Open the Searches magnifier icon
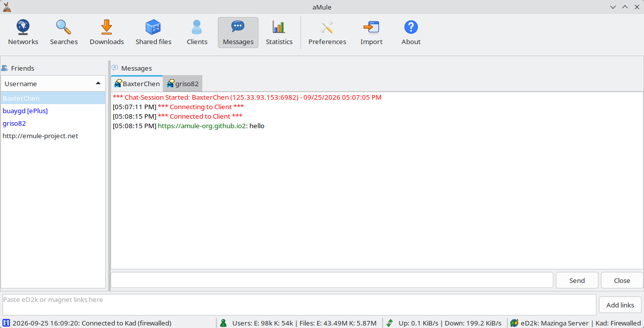 click(64, 27)
